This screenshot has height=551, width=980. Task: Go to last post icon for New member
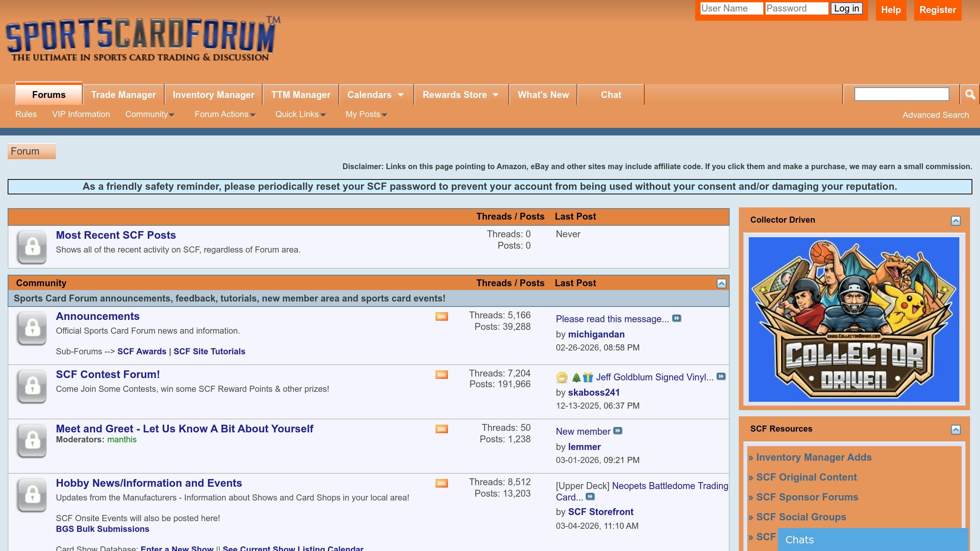click(x=617, y=431)
